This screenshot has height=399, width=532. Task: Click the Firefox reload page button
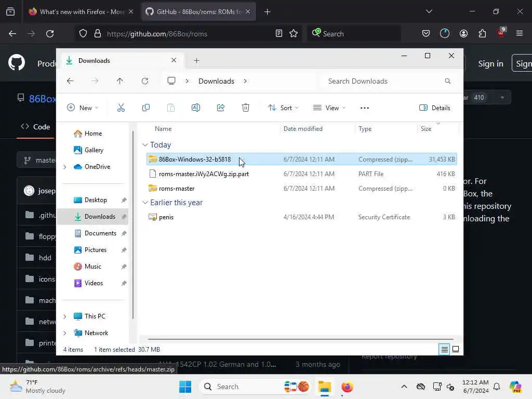(50, 34)
